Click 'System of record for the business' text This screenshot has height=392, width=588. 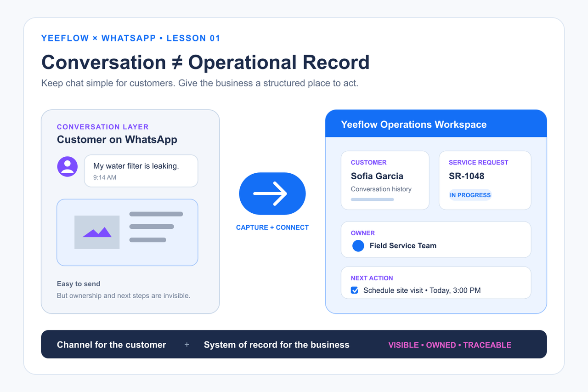[x=277, y=345]
